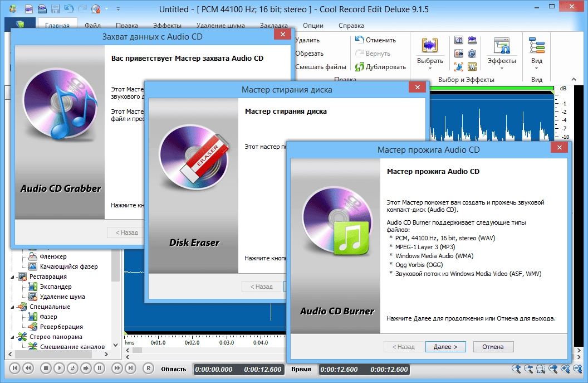Click the waveform envelope effect icon
The height and width of the screenshot is (383, 588).
coord(472,67)
